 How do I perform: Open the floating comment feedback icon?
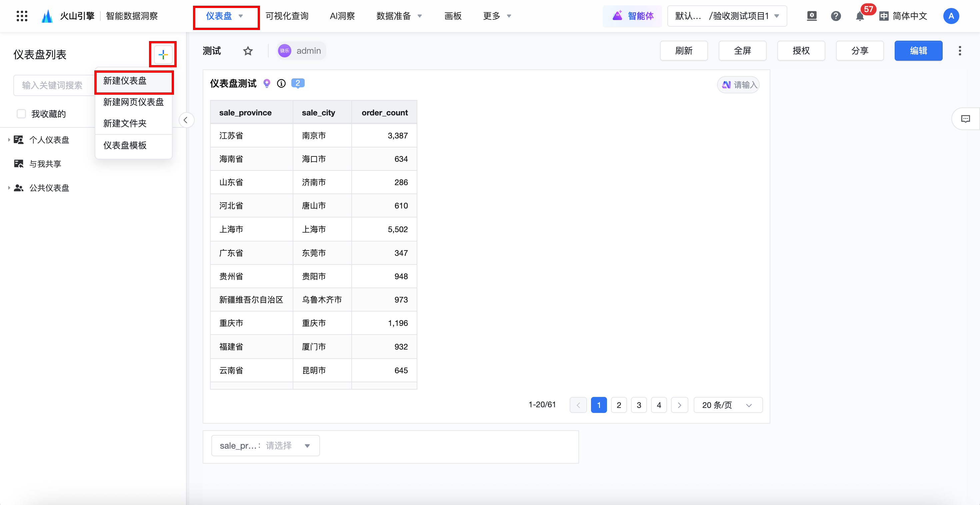tap(965, 119)
